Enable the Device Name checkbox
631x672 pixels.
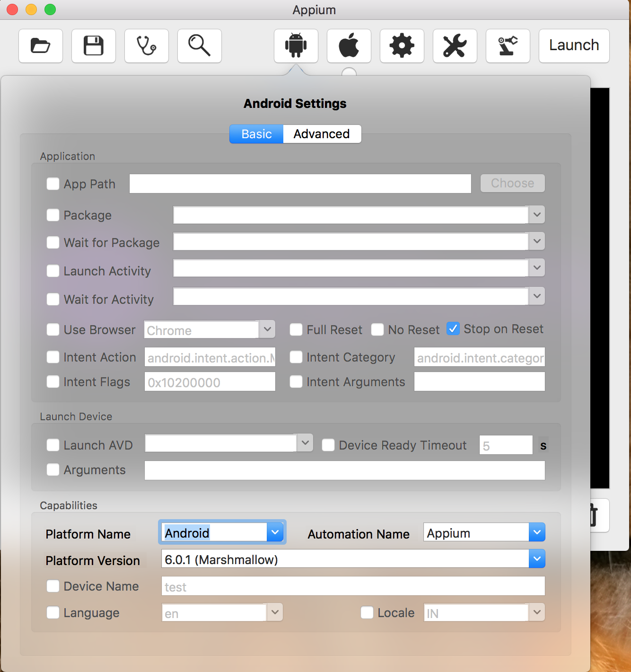[53, 586]
